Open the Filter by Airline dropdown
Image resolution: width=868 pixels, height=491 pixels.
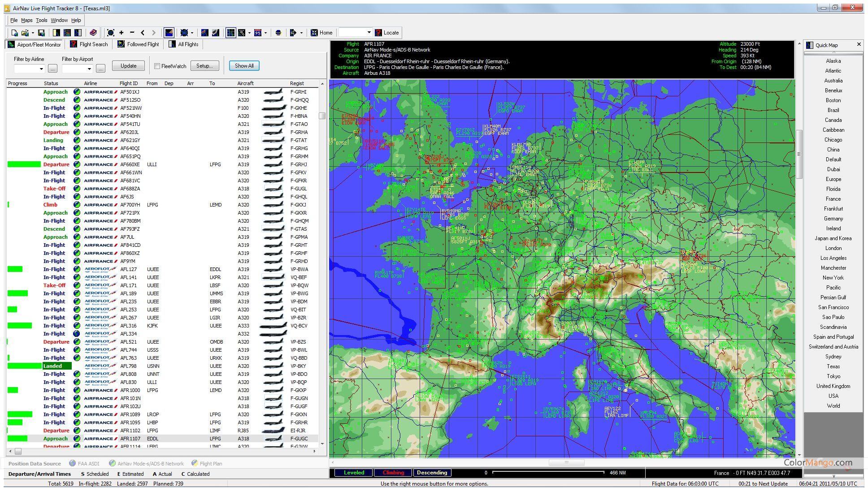tap(42, 69)
